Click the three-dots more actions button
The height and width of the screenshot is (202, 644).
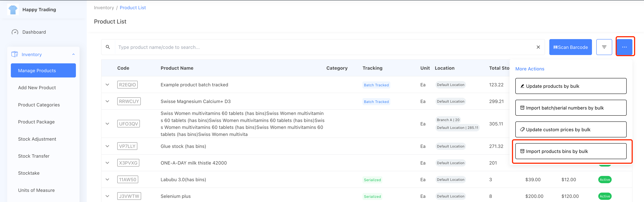[x=624, y=47]
